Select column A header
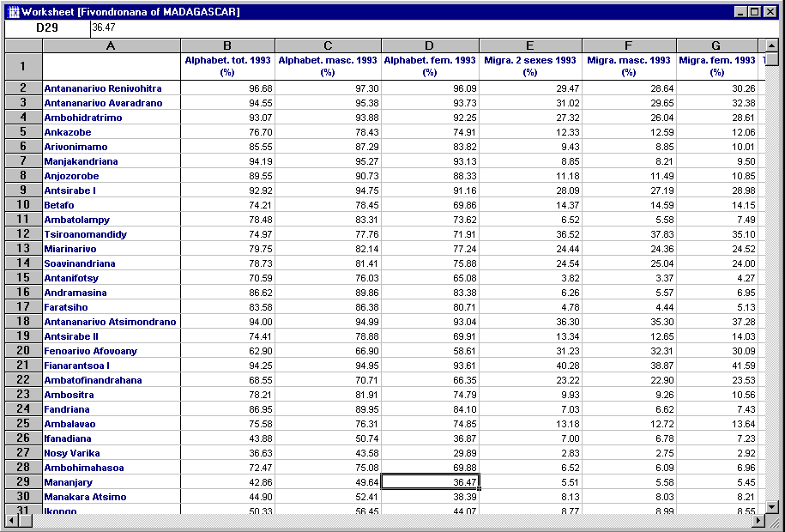785x532 pixels. (x=112, y=45)
